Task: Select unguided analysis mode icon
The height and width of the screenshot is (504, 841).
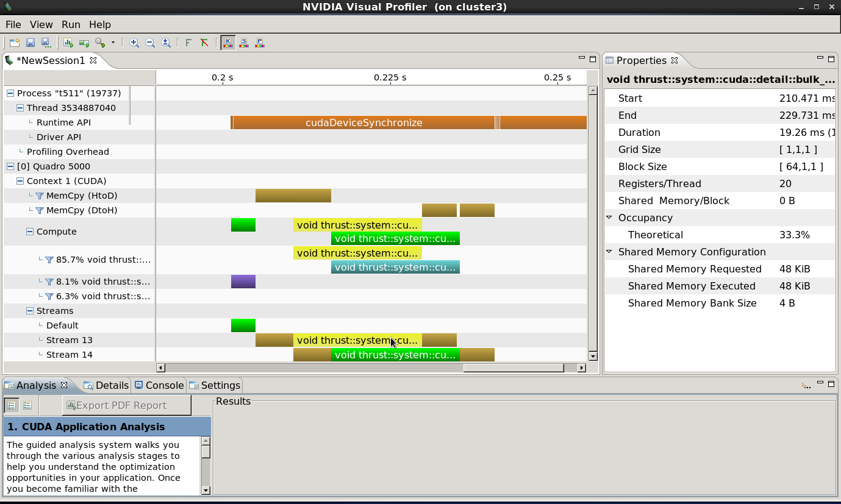Action: coord(27,405)
